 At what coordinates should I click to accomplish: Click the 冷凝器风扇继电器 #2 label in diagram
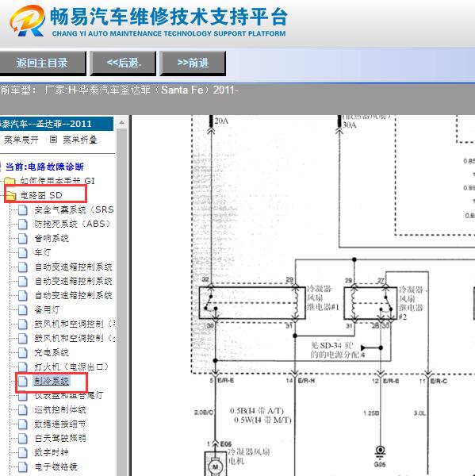(411, 303)
